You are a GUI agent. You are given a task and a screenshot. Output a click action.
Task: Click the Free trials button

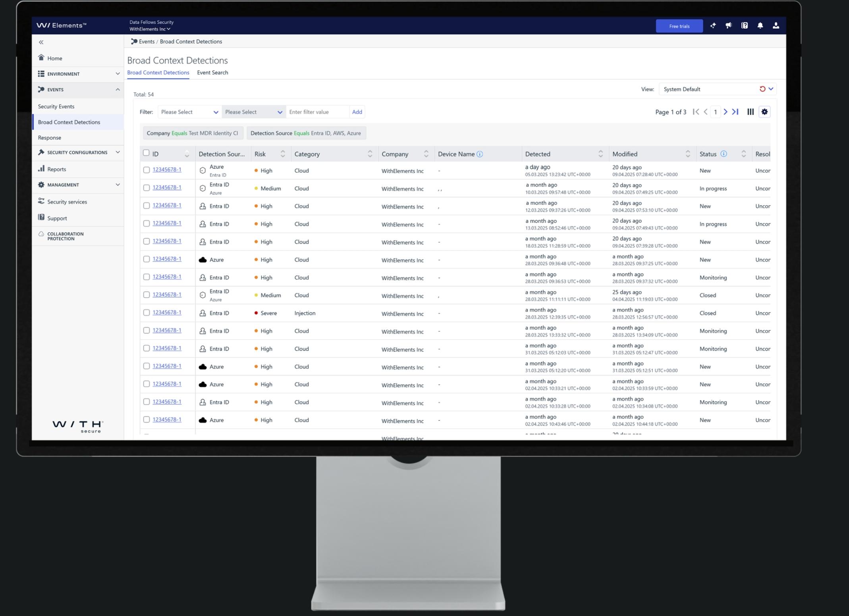point(679,26)
